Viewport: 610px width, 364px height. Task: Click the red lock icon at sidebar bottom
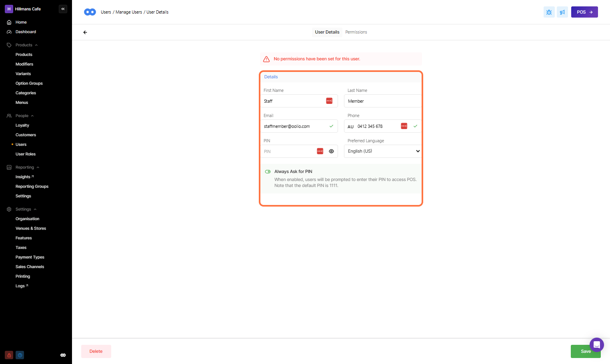click(9, 355)
